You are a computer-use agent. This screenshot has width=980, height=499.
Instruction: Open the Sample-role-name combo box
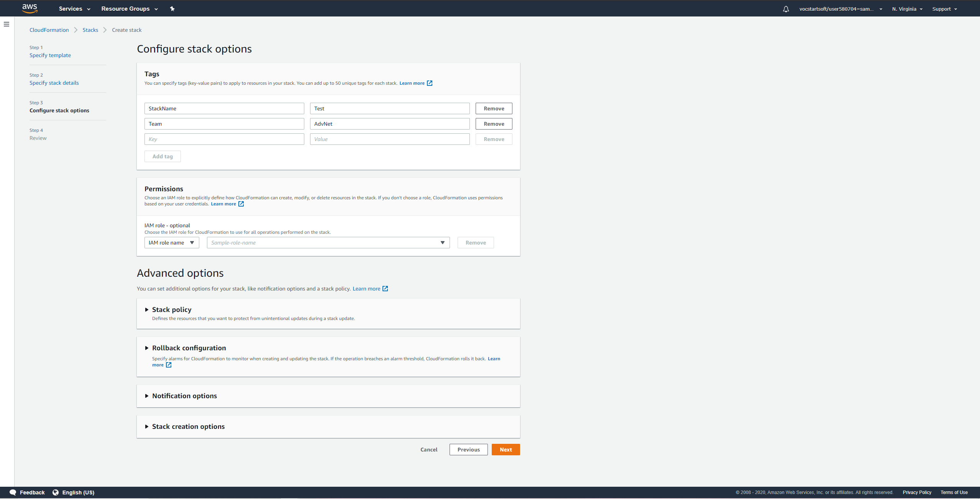[328, 243]
